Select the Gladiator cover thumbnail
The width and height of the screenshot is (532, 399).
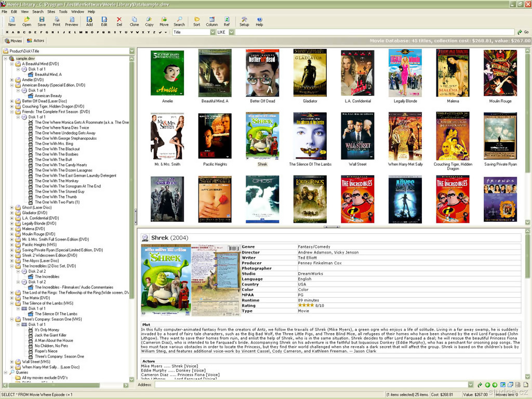click(310, 73)
